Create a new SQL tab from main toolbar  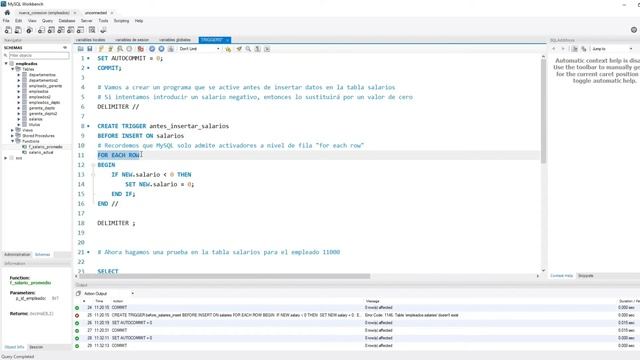pos(8,30)
